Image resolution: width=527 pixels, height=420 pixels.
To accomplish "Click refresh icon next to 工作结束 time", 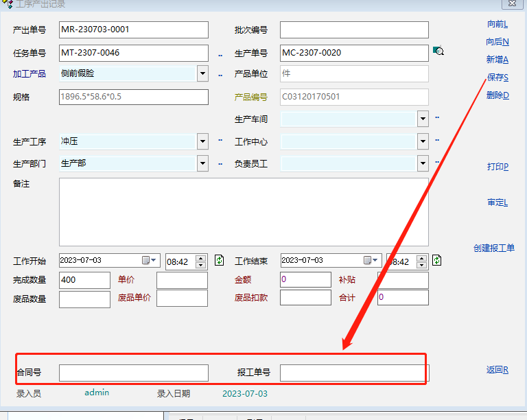I will click(x=437, y=260).
